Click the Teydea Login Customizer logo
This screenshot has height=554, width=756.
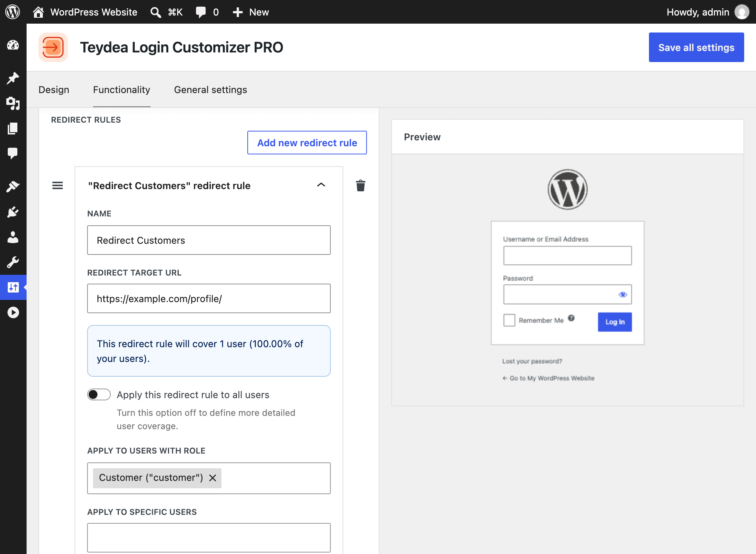coord(53,47)
